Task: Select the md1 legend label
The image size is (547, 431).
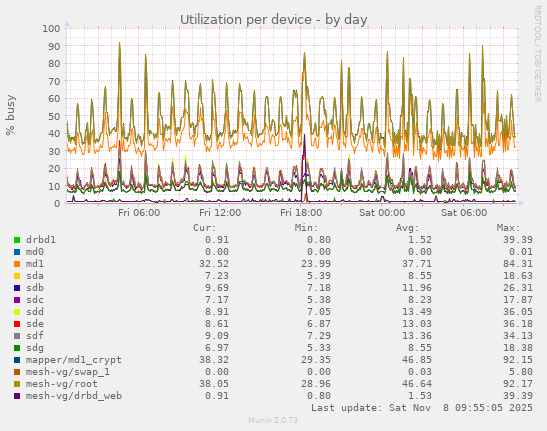Action: point(35,264)
